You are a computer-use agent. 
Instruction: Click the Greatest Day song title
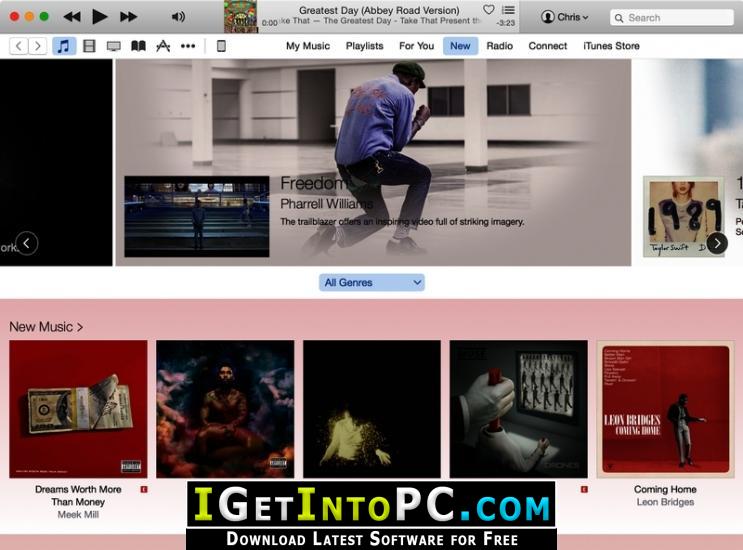379,10
